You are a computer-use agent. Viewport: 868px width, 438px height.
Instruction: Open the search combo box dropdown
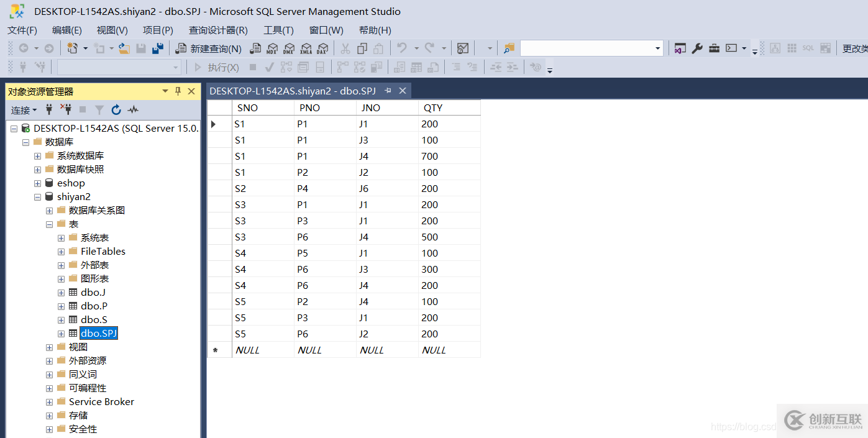pyautogui.click(x=658, y=48)
